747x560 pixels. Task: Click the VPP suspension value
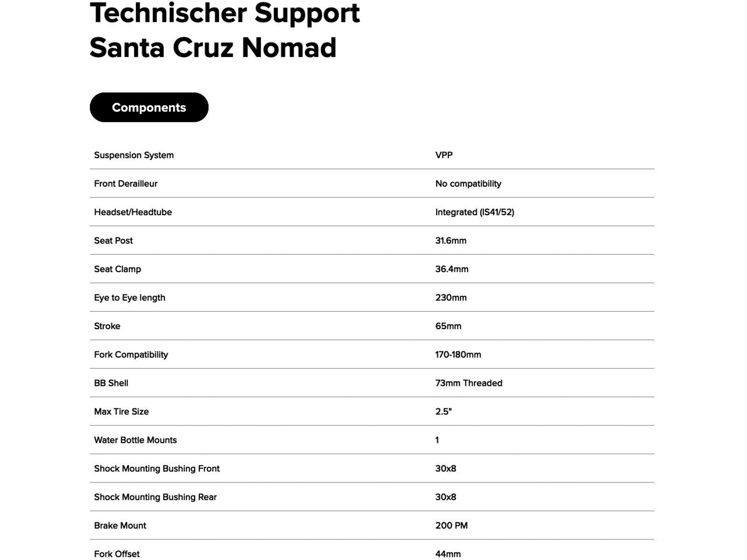pyautogui.click(x=444, y=155)
